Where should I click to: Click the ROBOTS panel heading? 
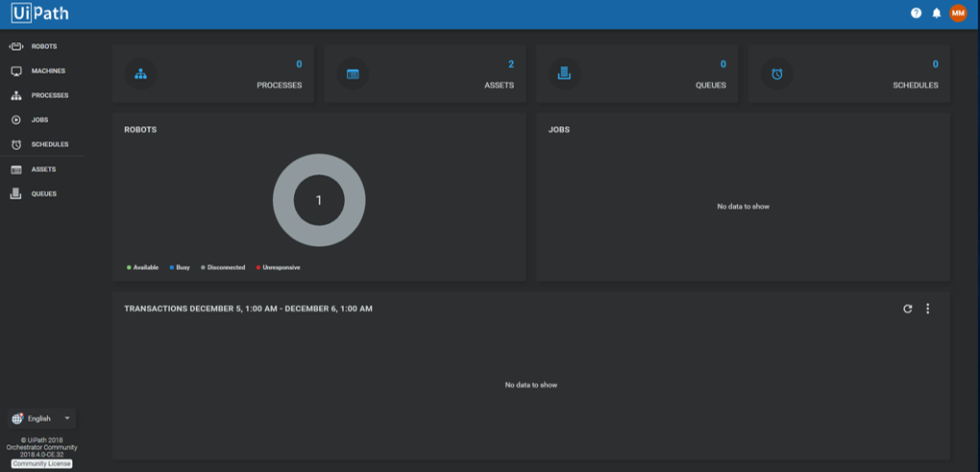click(x=140, y=130)
